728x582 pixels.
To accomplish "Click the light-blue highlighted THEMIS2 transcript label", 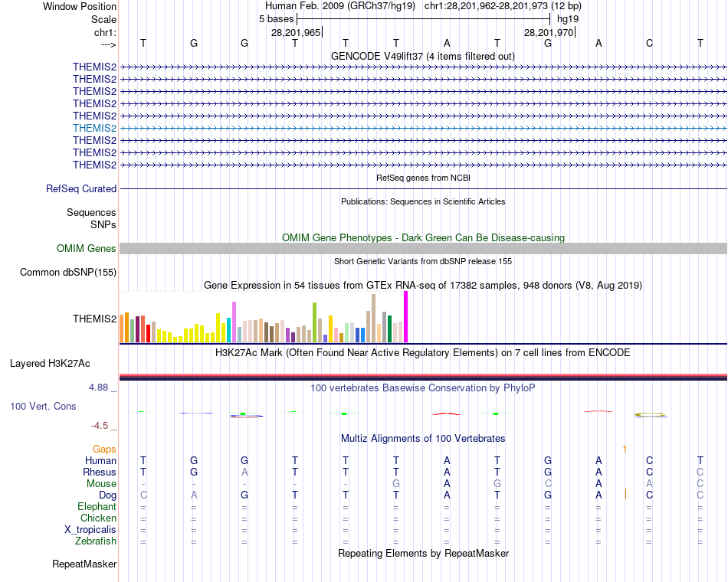I will click(94, 128).
